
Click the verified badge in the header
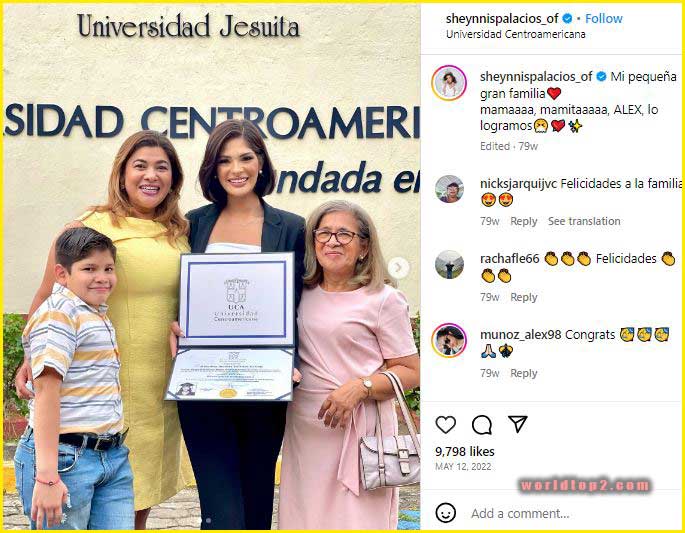[x=567, y=18]
